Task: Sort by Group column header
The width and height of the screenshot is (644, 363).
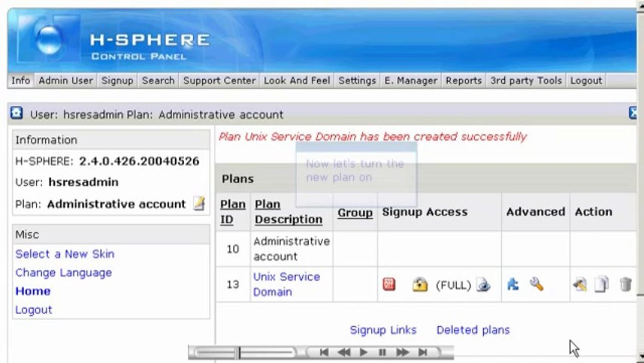Action: pyautogui.click(x=355, y=213)
